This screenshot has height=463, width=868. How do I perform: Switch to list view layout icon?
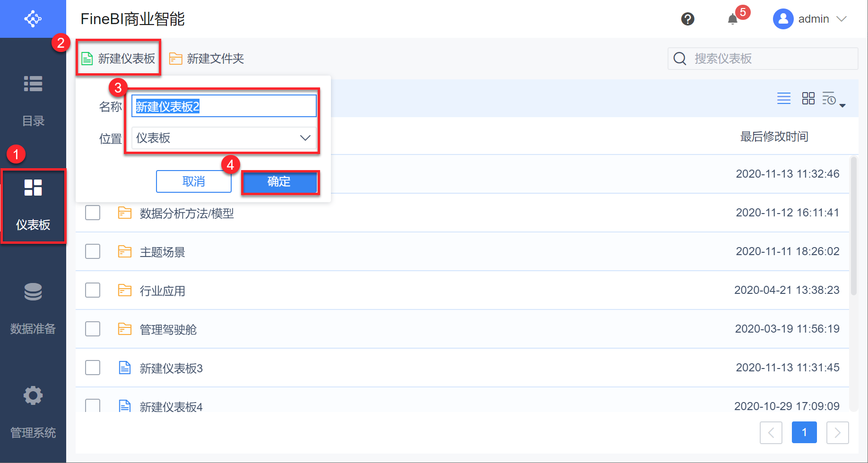pos(783,98)
